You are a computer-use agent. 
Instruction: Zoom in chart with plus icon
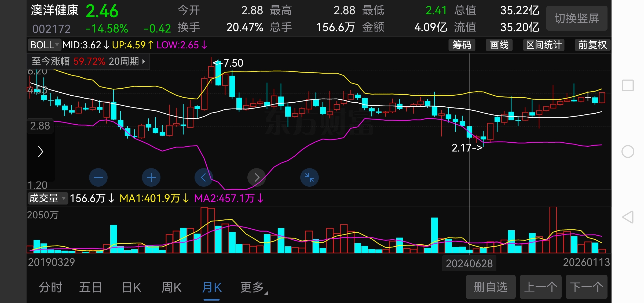click(x=151, y=178)
